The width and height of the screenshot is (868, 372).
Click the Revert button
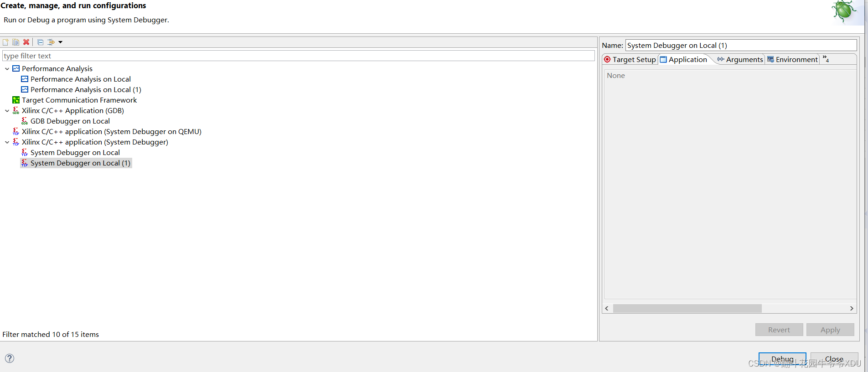[779, 330]
